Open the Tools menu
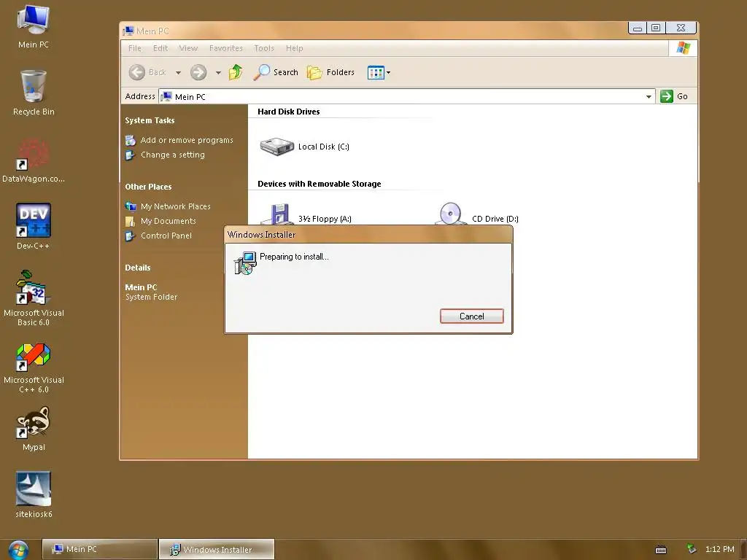747x560 pixels. [264, 48]
